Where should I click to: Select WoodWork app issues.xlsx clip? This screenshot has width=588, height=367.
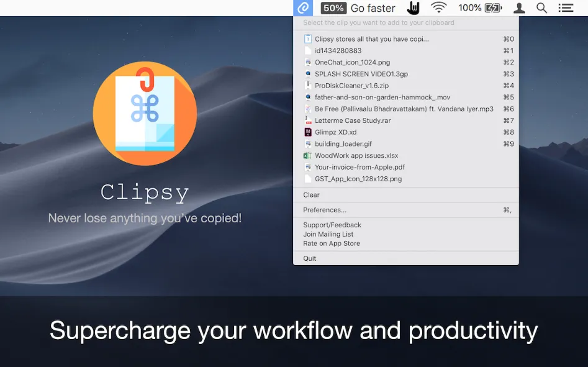pyautogui.click(x=405, y=155)
